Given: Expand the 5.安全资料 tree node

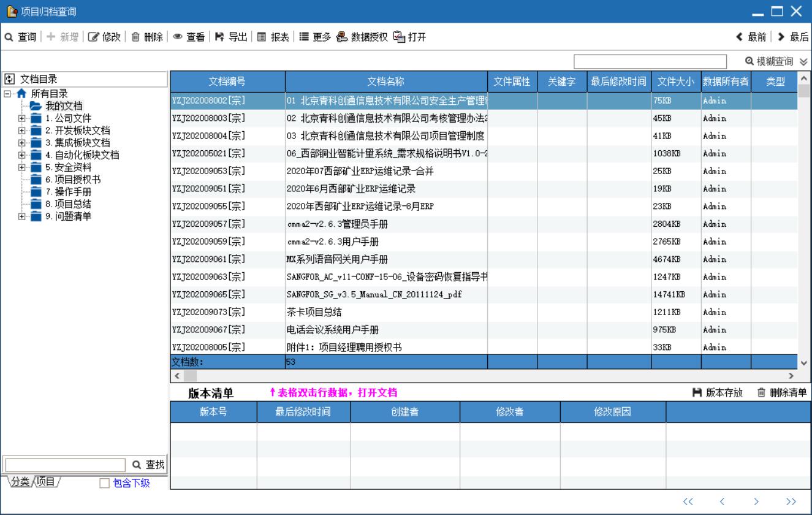Looking at the screenshot, I should click(x=22, y=167).
